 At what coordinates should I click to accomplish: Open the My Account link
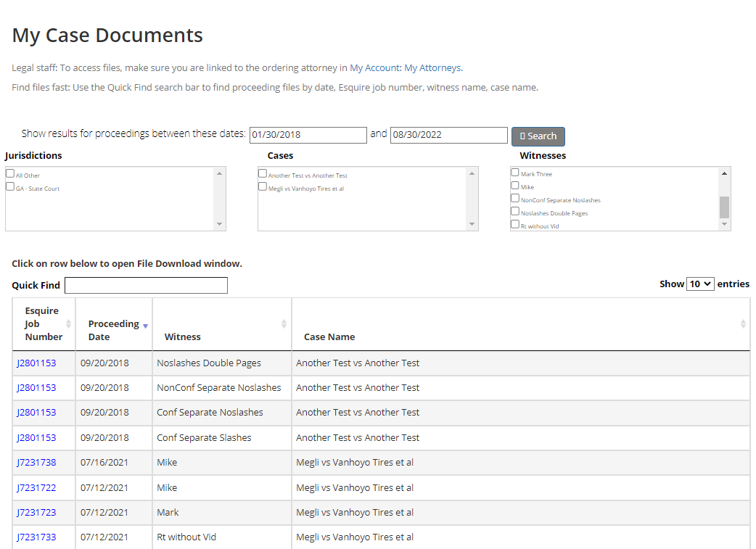pyautogui.click(x=374, y=68)
